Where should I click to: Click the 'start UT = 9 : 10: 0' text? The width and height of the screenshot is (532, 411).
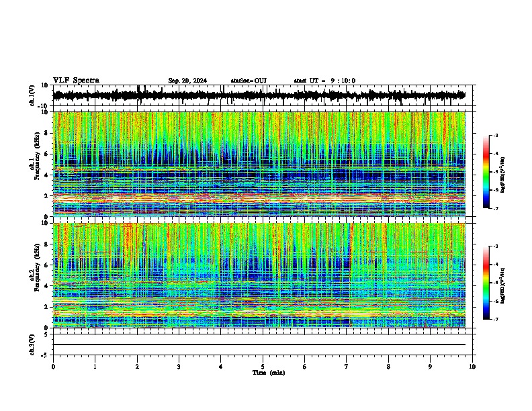324,81
